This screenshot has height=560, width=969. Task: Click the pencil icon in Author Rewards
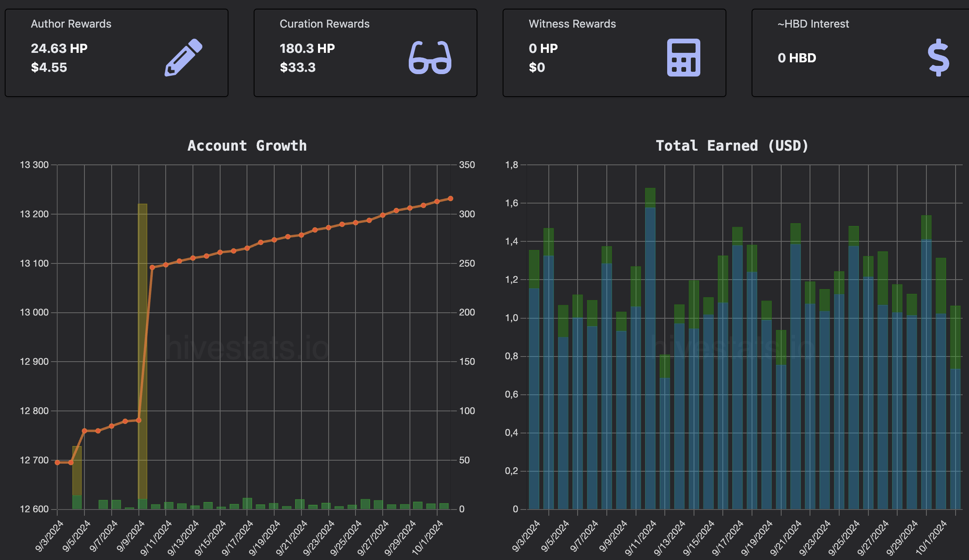[x=183, y=58]
